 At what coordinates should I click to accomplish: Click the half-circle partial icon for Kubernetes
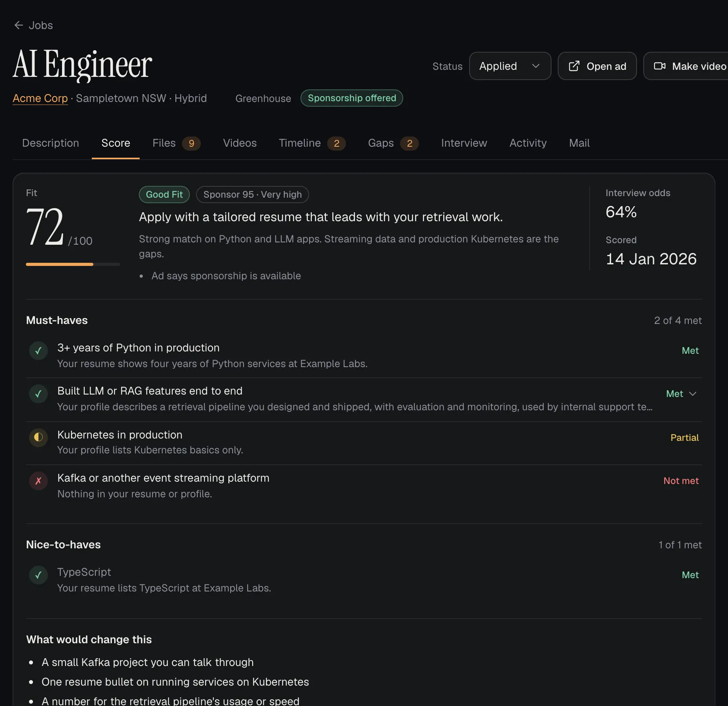click(38, 437)
